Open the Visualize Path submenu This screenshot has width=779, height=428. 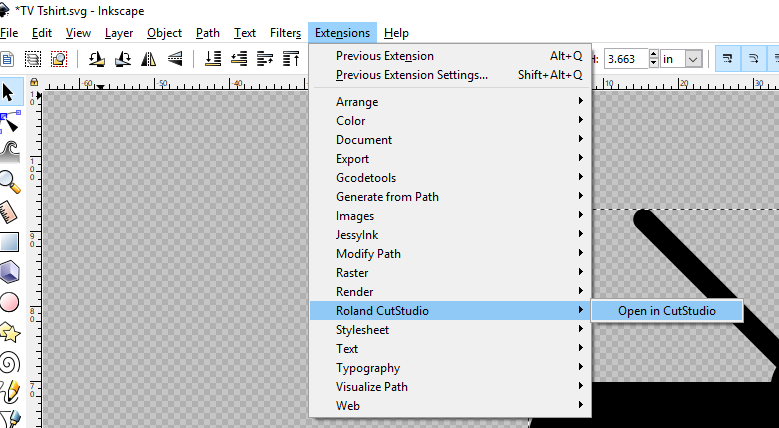pyautogui.click(x=450, y=387)
